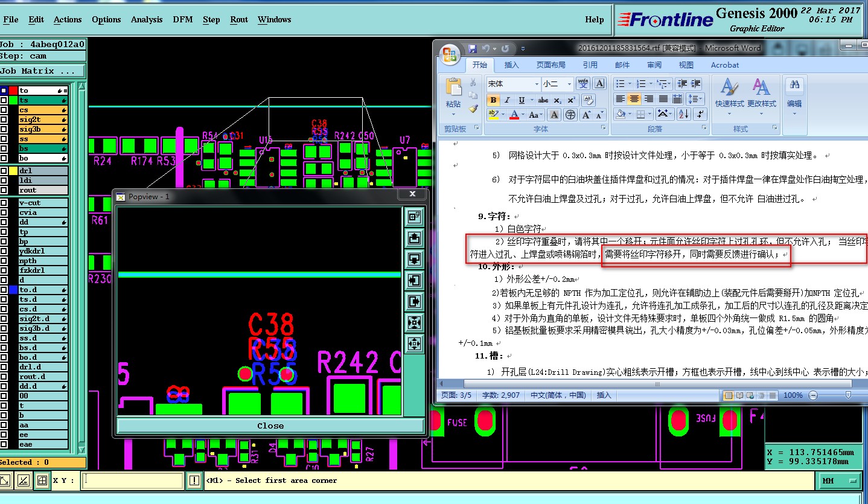Click Undo in Word quick access toolbar
Screen dimensions: 868x504
pos(485,48)
